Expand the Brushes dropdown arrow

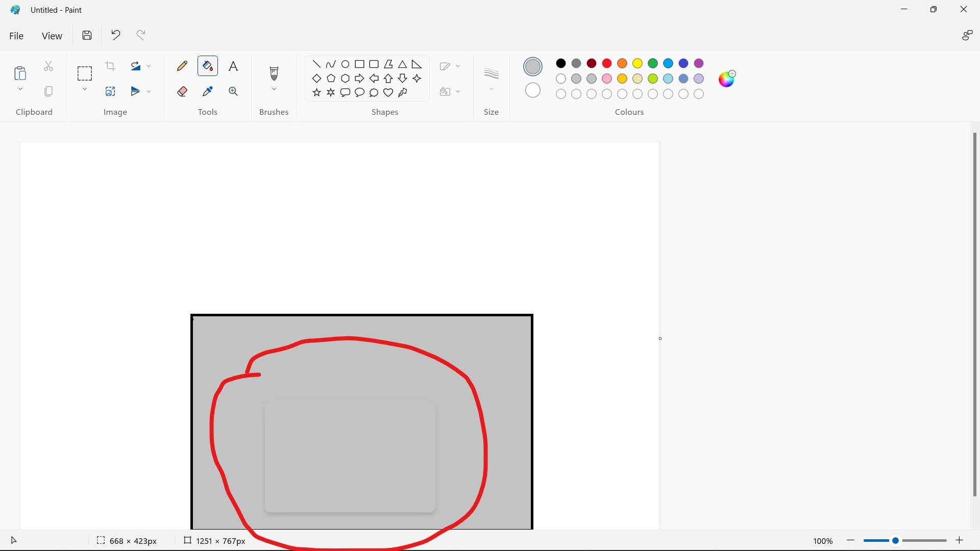[x=275, y=90]
